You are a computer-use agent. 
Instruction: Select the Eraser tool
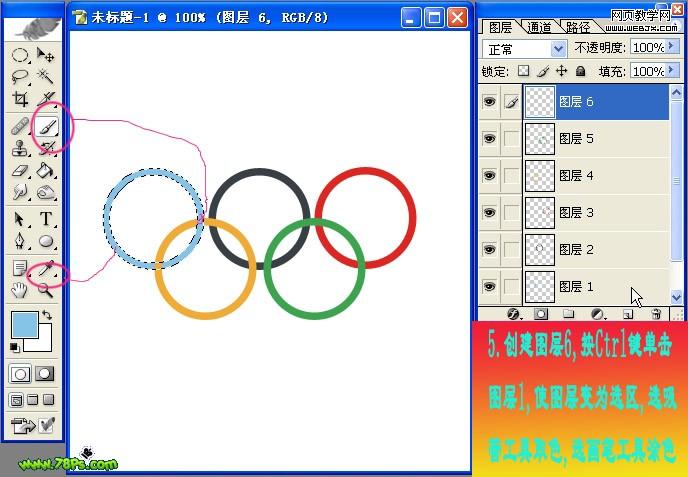pos(20,170)
